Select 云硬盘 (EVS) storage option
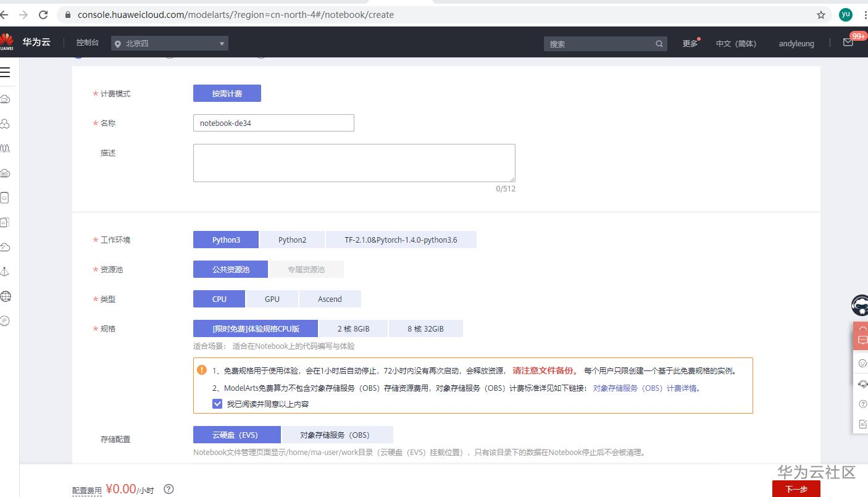Viewport: 868px width, 497px height. click(x=237, y=435)
